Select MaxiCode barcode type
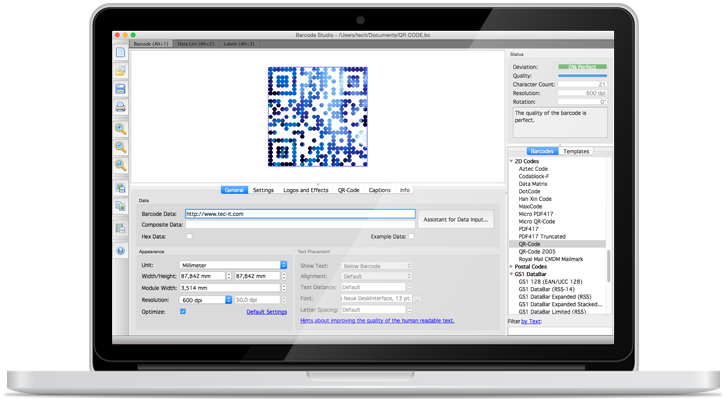Screen dimensions: 726x399 coord(530,206)
